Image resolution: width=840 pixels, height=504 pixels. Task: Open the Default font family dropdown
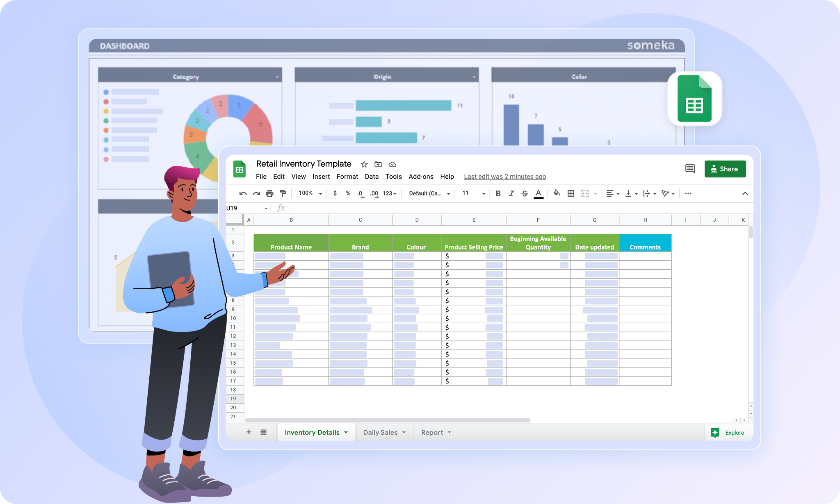[x=429, y=193]
